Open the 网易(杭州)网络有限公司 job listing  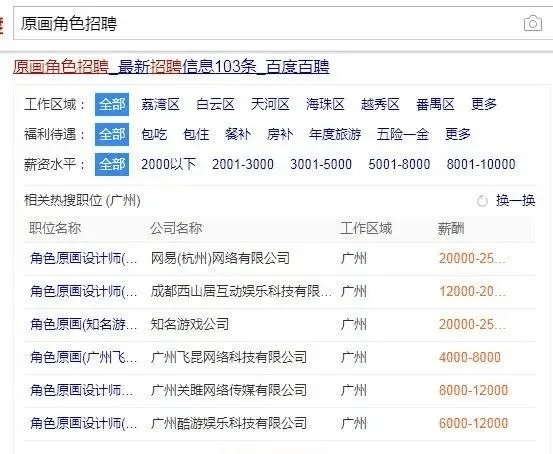tap(280, 259)
